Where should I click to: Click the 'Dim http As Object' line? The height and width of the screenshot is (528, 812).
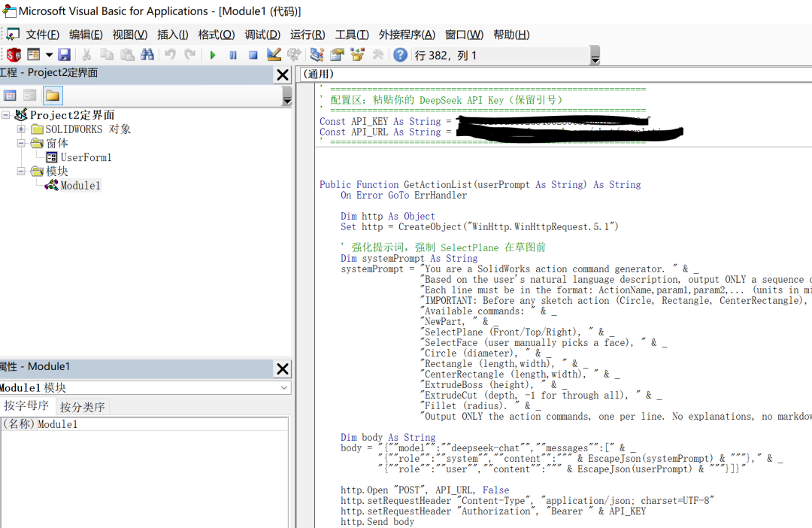(388, 216)
